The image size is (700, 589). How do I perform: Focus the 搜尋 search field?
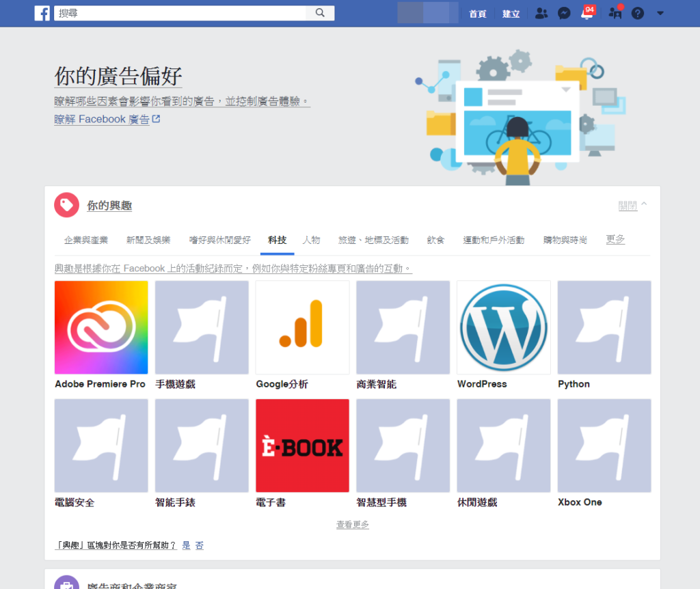point(180,13)
